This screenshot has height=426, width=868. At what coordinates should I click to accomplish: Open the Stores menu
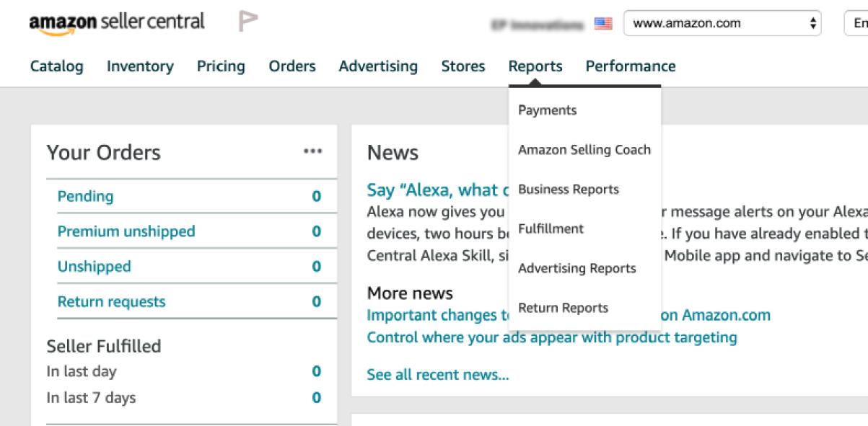click(463, 66)
